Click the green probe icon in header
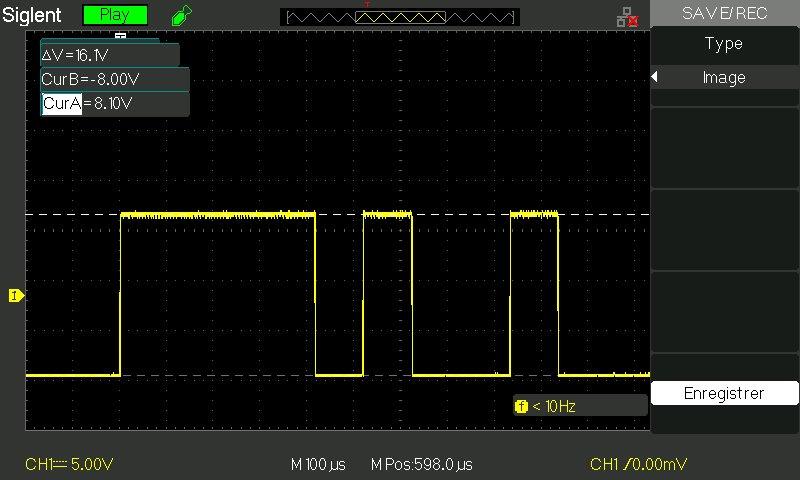This screenshot has width=800, height=480. coord(180,15)
